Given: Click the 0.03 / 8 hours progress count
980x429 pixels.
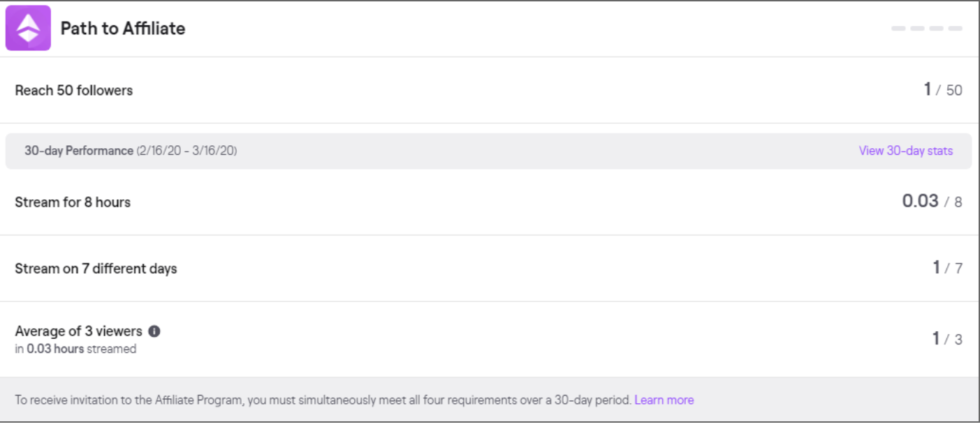Looking at the screenshot, I should coord(932,201).
